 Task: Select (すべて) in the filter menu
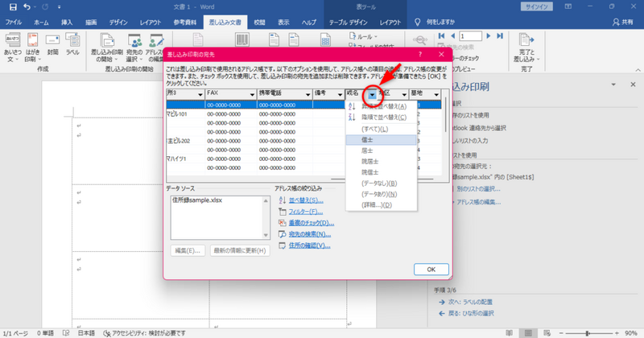click(381, 129)
